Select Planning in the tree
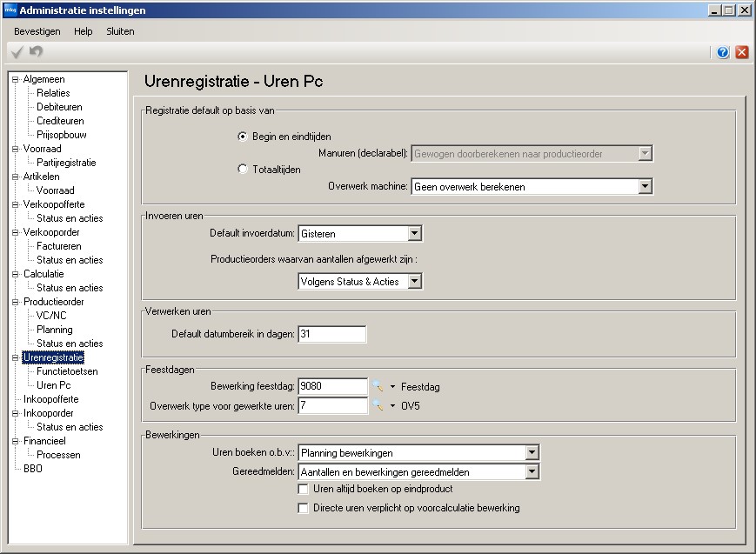The width and height of the screenshot is (756, 554). 55,330
